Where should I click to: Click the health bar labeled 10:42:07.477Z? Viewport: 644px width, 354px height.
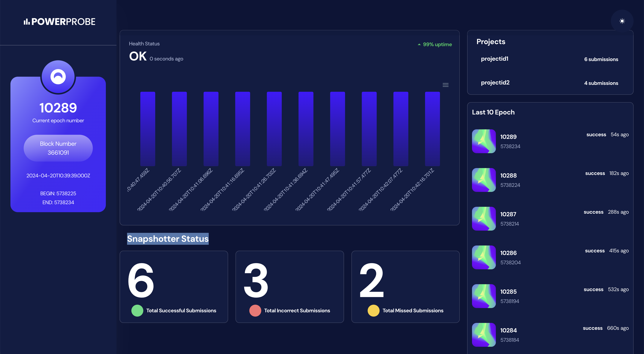pos(401,129)
